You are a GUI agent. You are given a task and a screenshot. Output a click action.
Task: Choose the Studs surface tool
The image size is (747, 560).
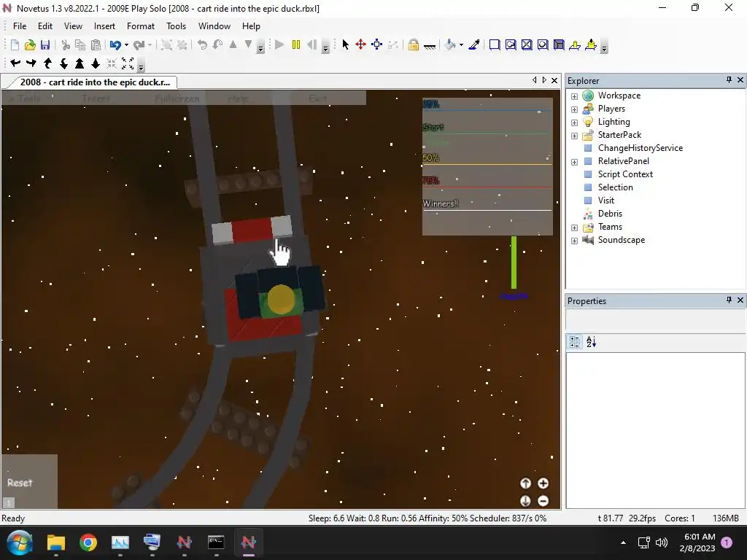coord(543,44)
